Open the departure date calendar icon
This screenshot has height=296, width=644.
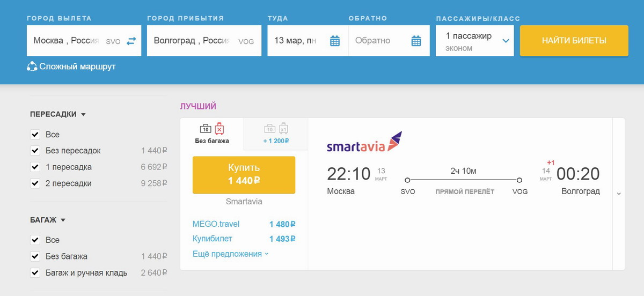[x=335, y=41]
